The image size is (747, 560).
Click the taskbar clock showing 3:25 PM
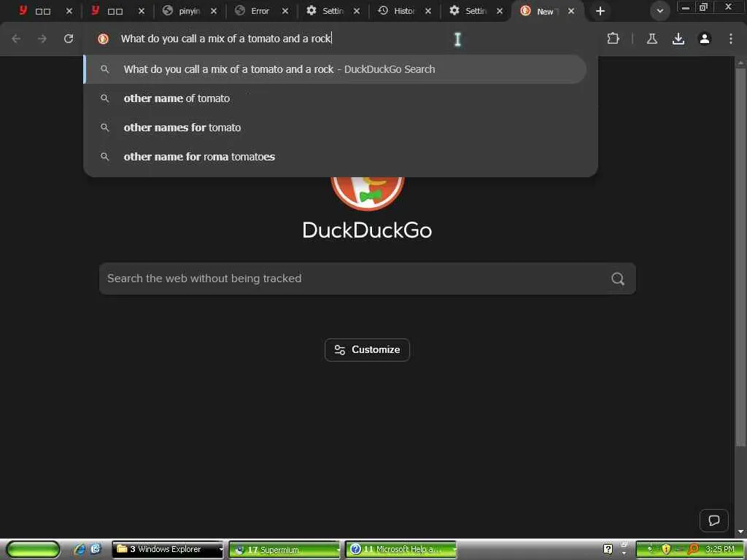tap(720, 550)
